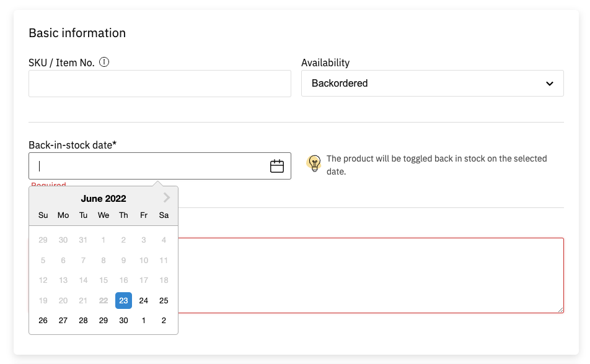Click the Back-in-stock date input
The height and width of the screenshot is (364, 590).
click(160, 166)
